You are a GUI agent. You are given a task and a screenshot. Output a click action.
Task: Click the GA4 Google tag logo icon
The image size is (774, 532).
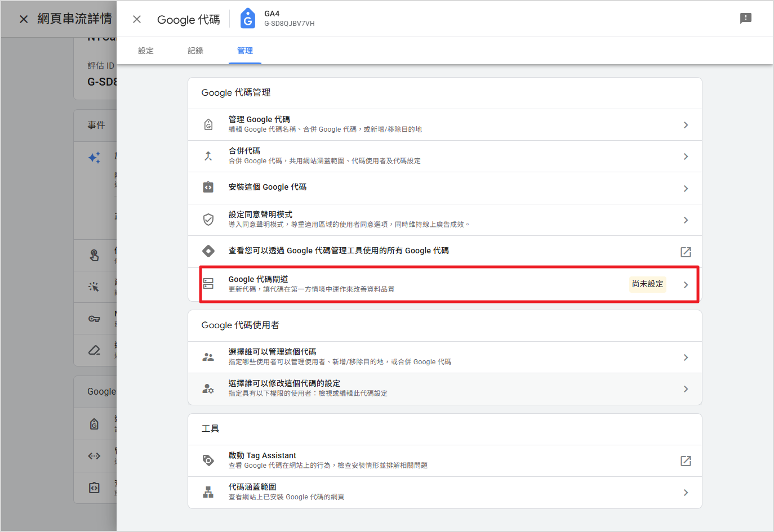click(247, 19)
